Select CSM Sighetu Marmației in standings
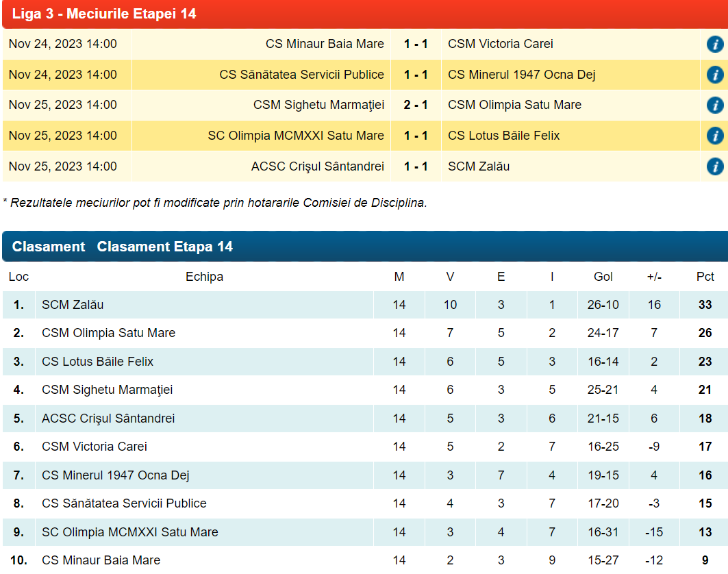728x574 pixels. click(107, 390)
